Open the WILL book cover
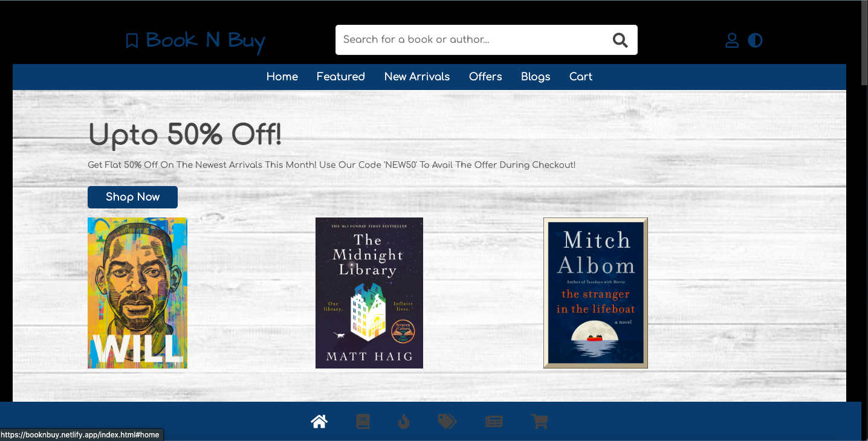The image size is (868, 441). click(137, 293)
